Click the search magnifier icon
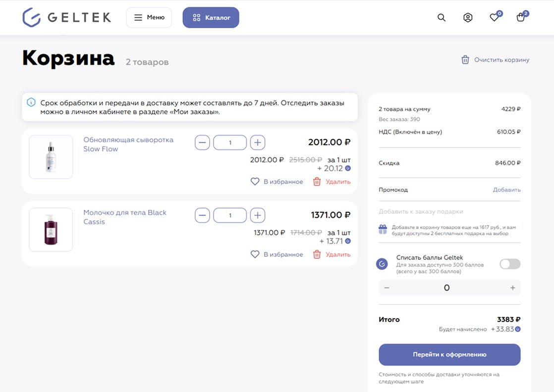The width and height of the screenshot is (554, 392). click(442, 18)
